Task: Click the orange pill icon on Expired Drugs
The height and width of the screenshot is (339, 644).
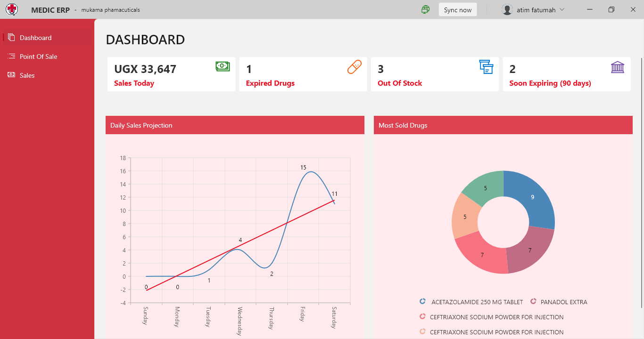Action: click(355, 67)
